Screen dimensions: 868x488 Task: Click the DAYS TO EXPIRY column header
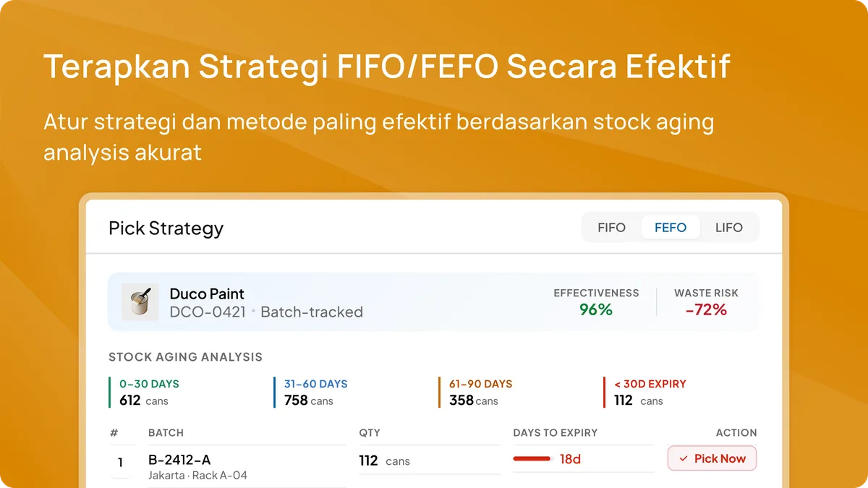click(x=556, y=433)
